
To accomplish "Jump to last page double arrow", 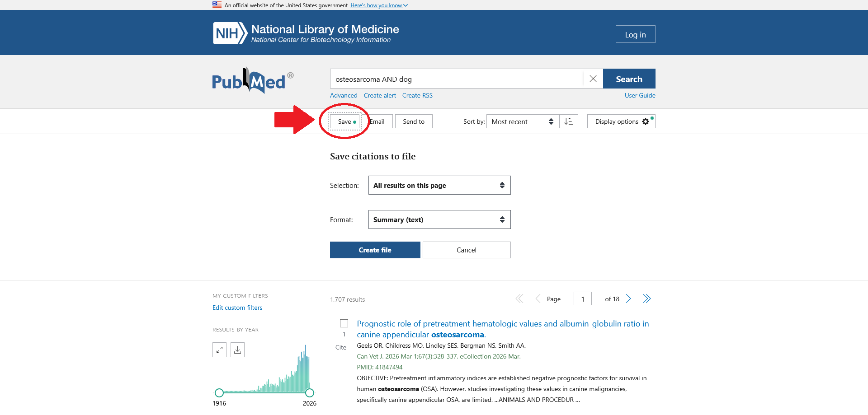I will [647, 299].
